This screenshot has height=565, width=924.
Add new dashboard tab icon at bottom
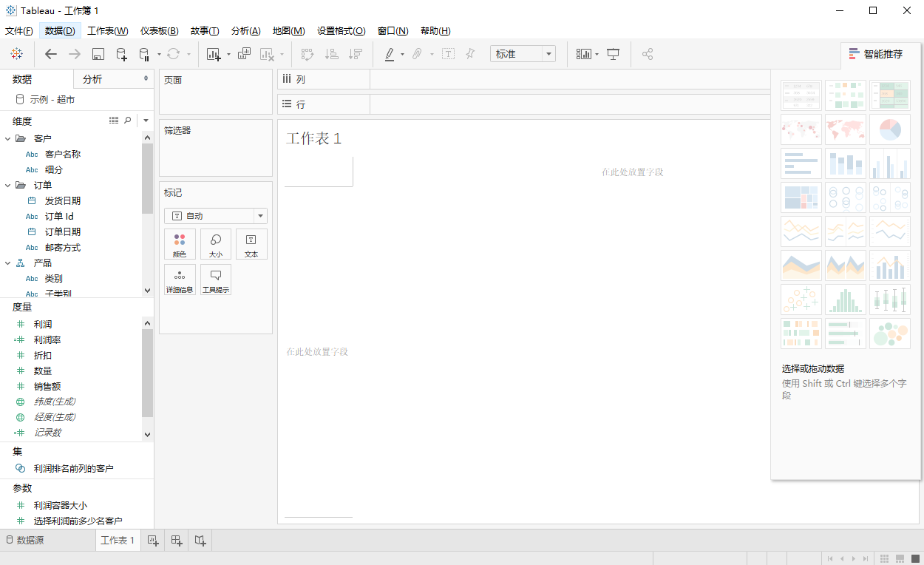tap(177, 541)
